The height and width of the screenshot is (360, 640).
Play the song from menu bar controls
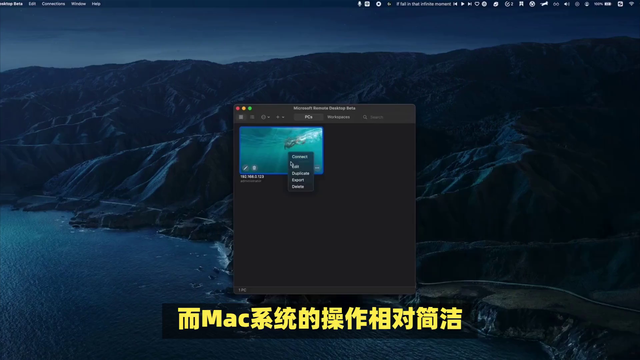coord(462,4)
